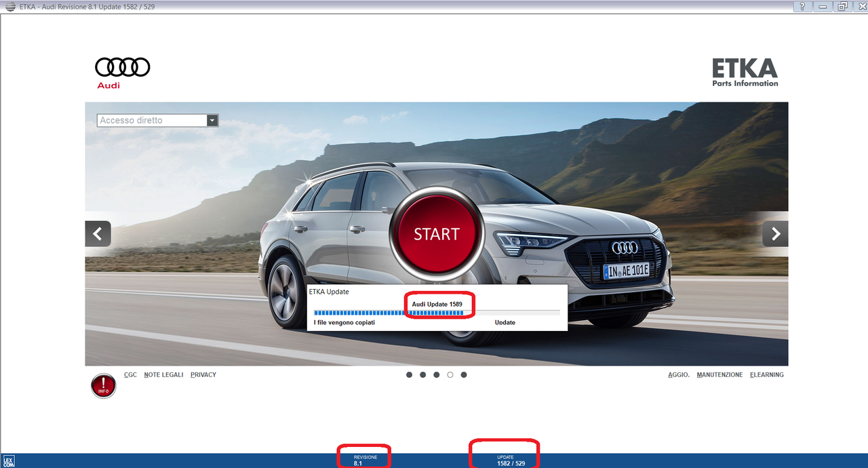The height and width of the screenshot is (468, 868).
Task: Click the 'Audi Update 1589' text
Action: pyautogui.click(x=437, y=304)
